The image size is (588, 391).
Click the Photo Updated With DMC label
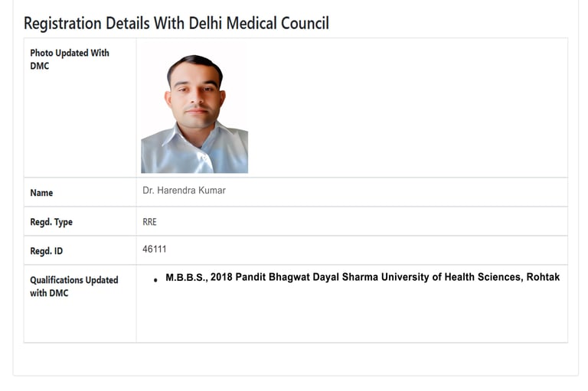click(70, 59)
